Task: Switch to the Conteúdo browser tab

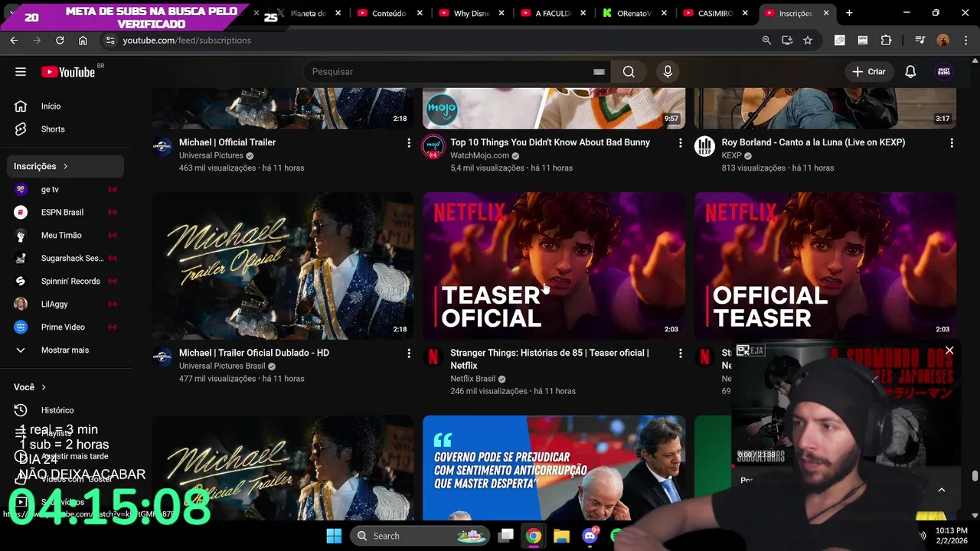Action: click(x=389, y=13)
